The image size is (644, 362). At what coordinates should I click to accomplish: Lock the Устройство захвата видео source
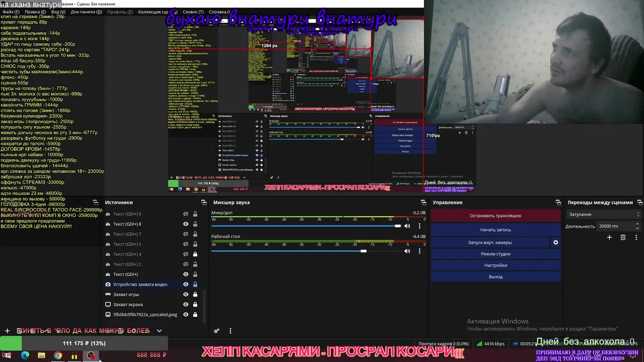[x=195, y=285]
